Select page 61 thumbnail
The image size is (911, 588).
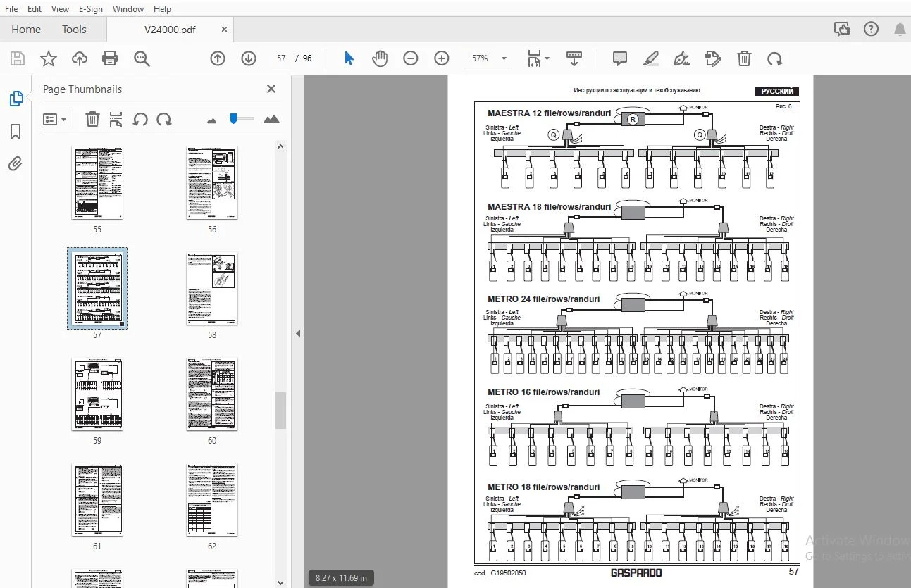97,500
